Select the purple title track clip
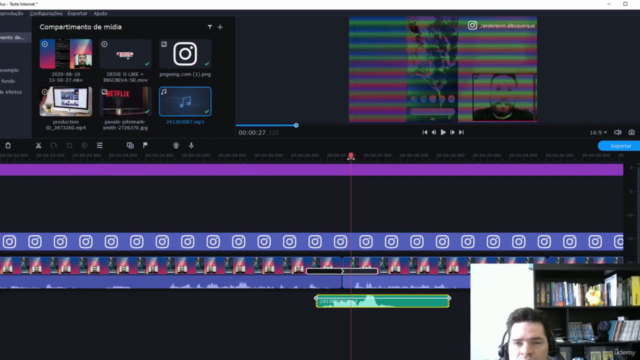Viewport: 640px width, 360px height. click(x=311, y=170)
